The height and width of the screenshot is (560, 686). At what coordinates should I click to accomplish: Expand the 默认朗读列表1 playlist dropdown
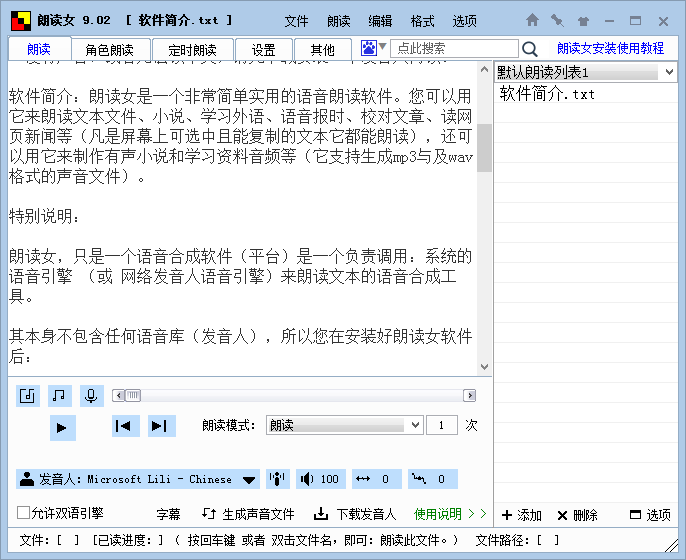(x=667, y=73)
